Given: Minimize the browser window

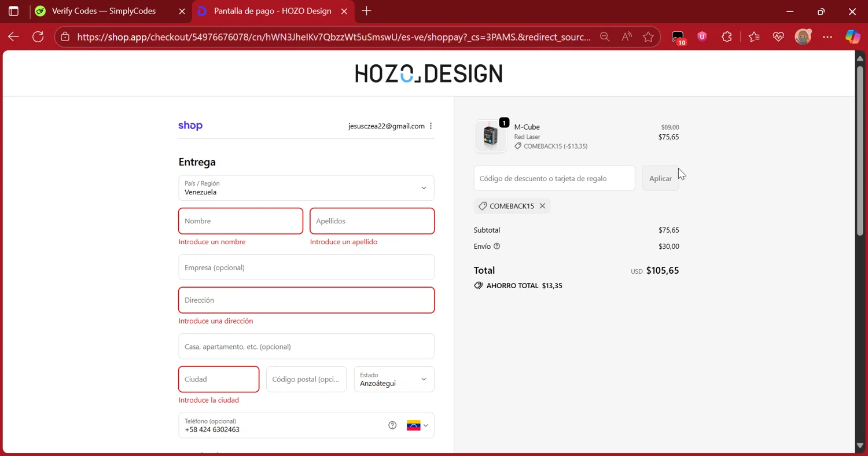Looking at the screenshot, I should (x=790, y=11).
